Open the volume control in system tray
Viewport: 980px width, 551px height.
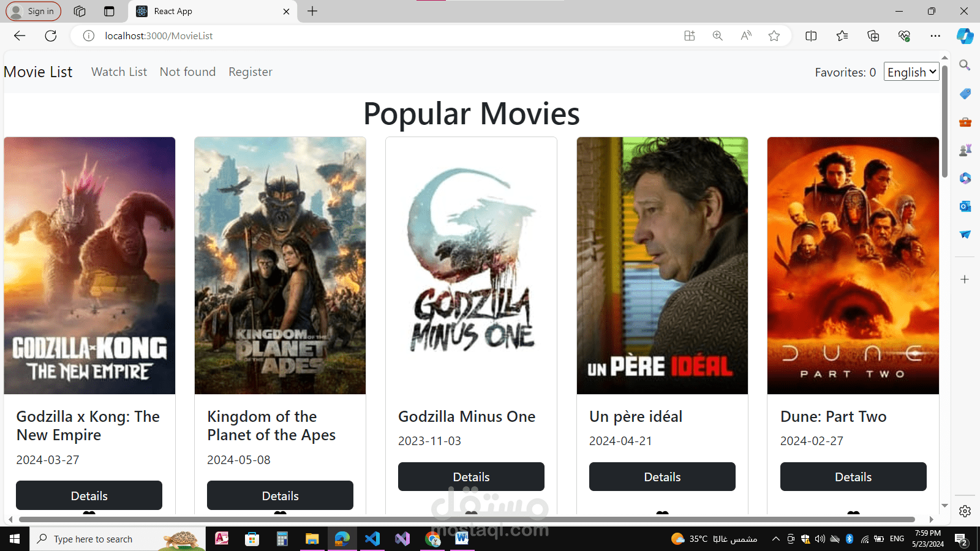pyautogui.click(x=820, y=539)
